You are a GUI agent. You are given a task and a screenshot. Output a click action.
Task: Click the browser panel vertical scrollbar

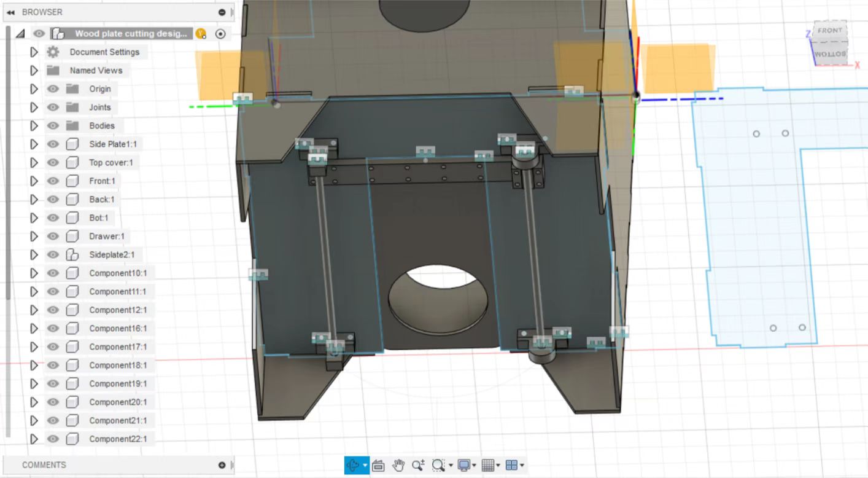[7, 163]
